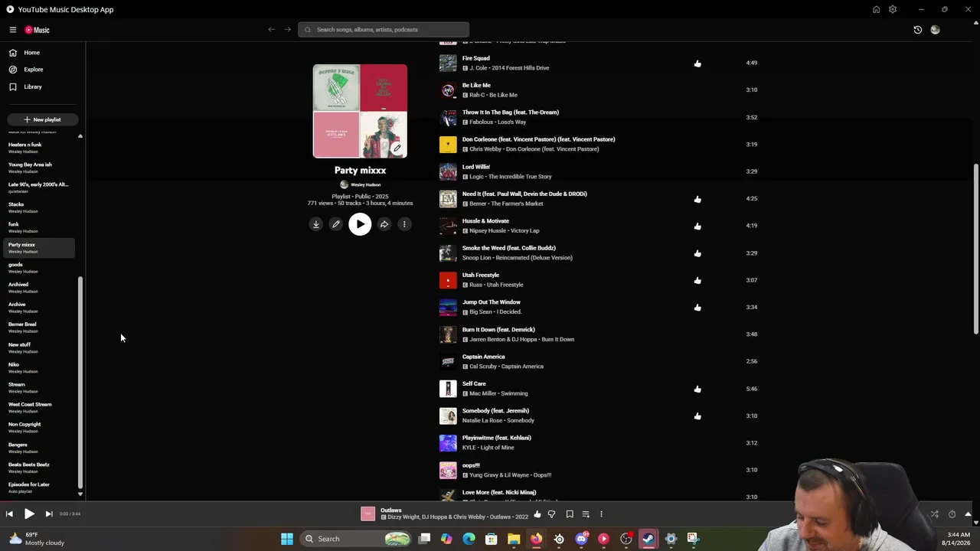This screenshot has height=551, width=980.
Task: Click the YouTube Music logo
Action: pos(37,30)
